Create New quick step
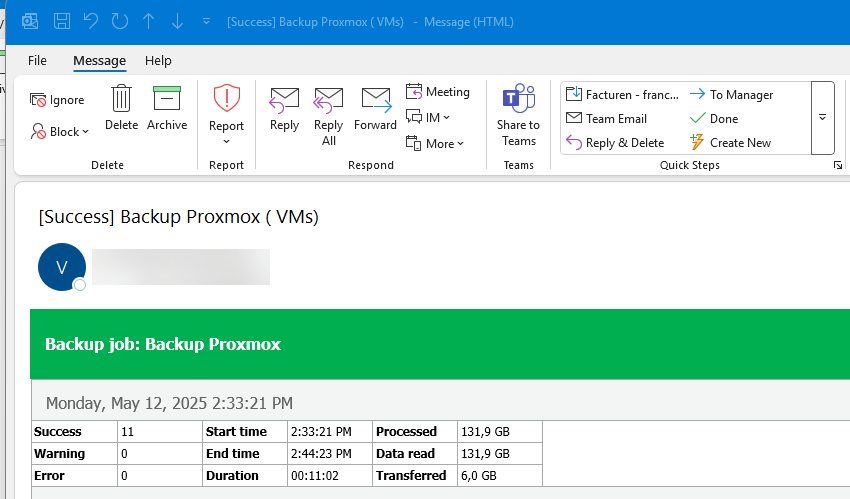This screenshot has width=850, height=499. tap(730, 142)
